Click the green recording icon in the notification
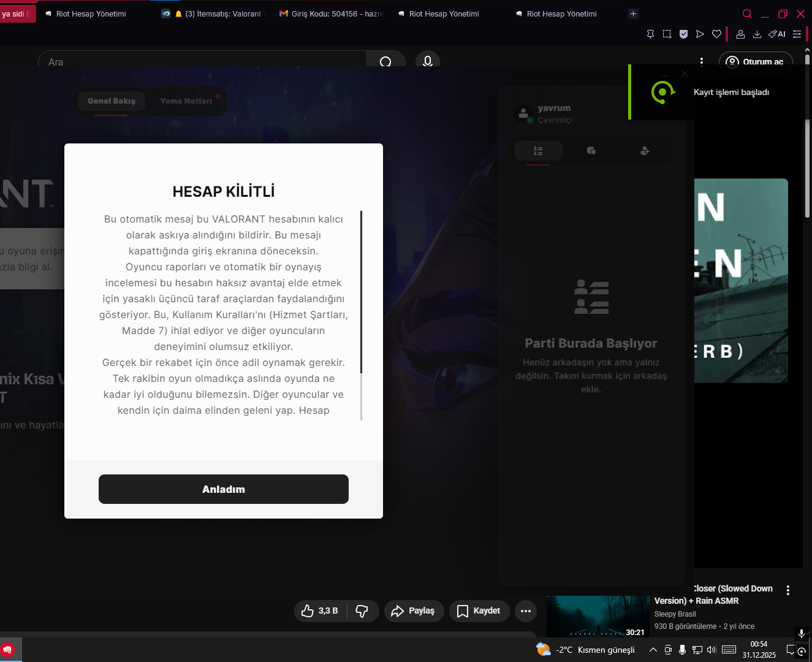The width and height of the screenshot is (812, 662). pyautogui.click(x=662, y=93)
